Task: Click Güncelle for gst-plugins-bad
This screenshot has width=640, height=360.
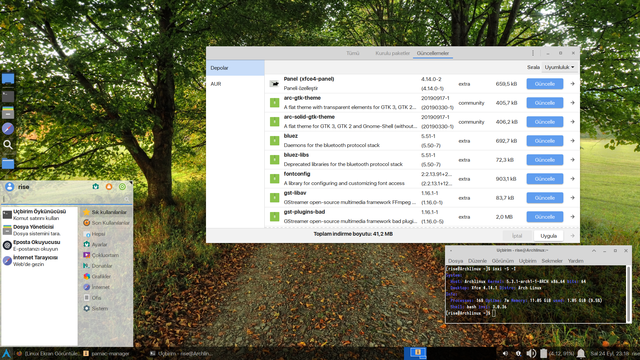Action: (x=544, y=217)
